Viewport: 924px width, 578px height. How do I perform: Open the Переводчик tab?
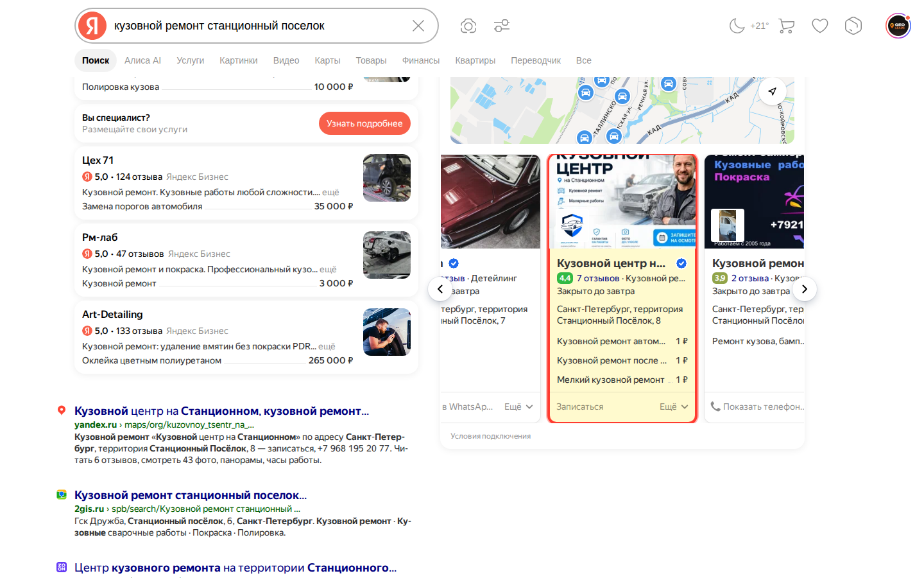(x=536, y=60)
